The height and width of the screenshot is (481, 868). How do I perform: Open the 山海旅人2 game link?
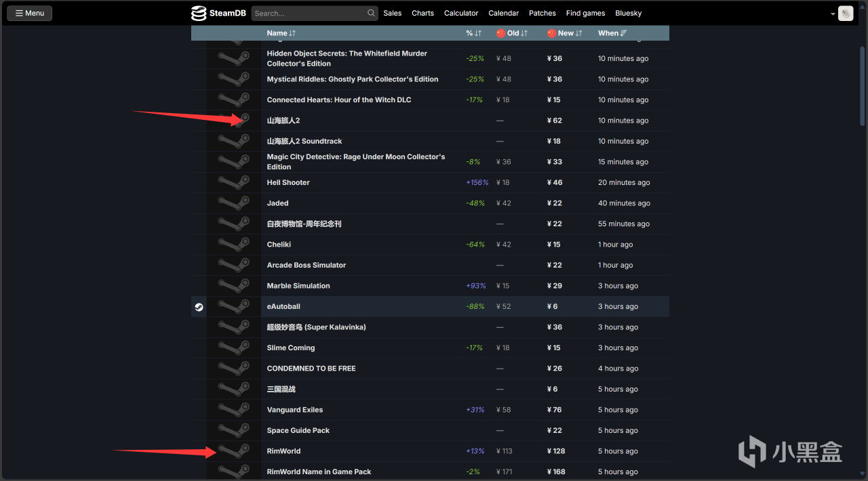tap(283, 121)
